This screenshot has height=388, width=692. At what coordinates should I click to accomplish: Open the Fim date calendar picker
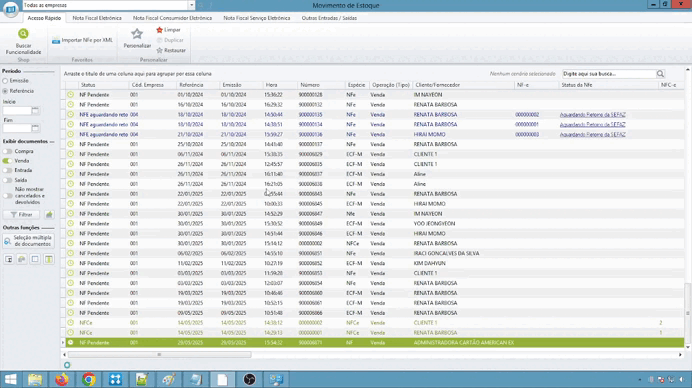(x=35, y=128)
